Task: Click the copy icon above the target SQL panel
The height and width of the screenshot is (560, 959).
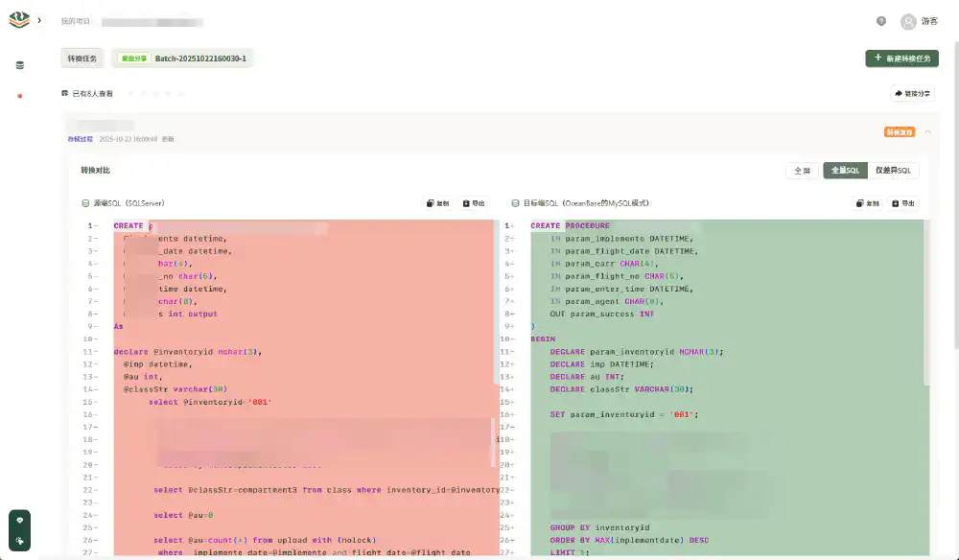Action: pyautogui.click(x=860, y=203)
